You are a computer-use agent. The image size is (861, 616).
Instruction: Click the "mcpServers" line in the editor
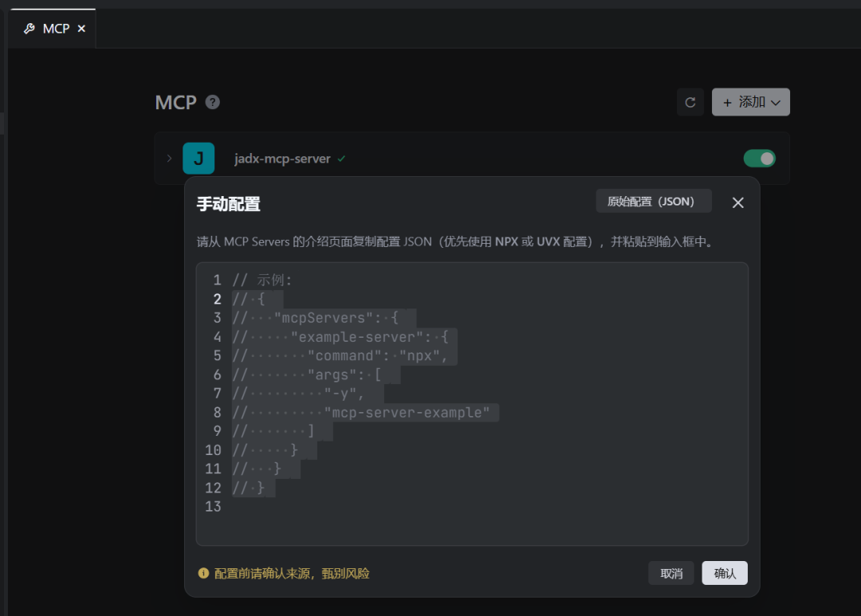(x=316, y=318)
